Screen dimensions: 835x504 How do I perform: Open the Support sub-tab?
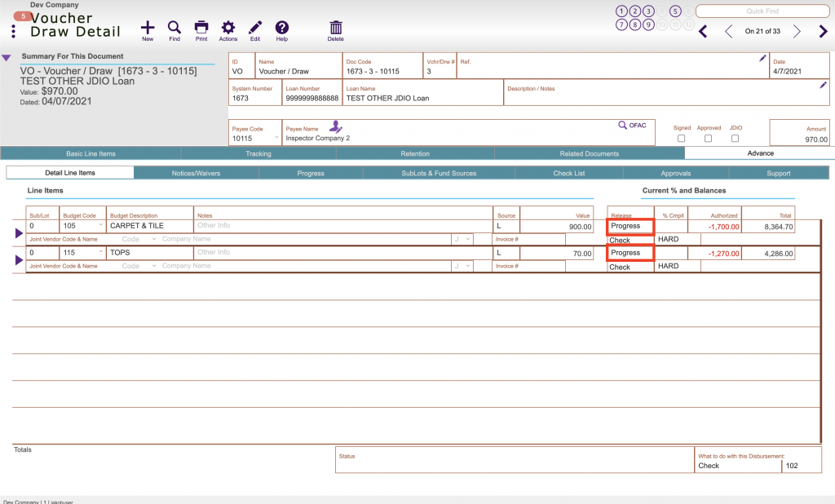pos(779,173)
